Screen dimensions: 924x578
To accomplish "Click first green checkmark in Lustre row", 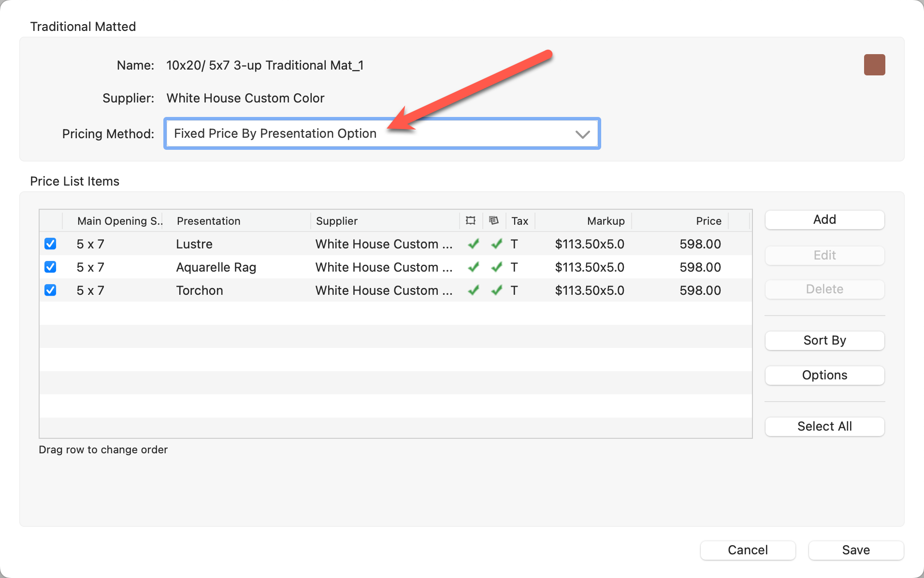I will pos(474,244).
